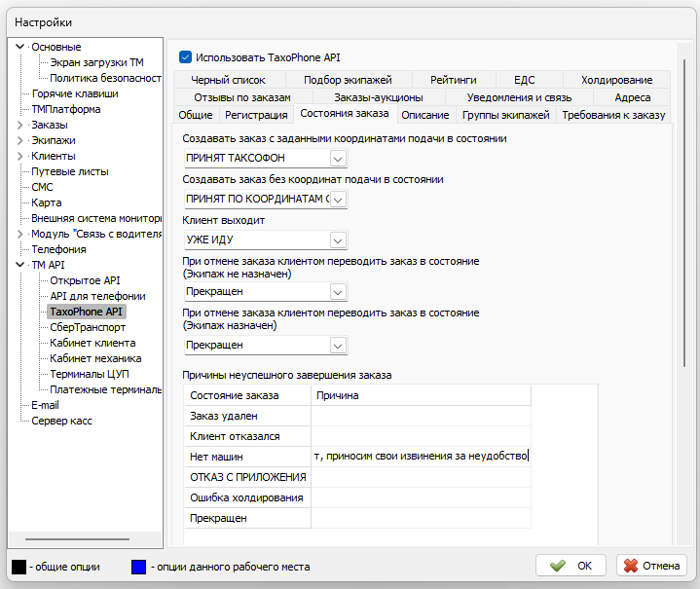Switch to the Холдирование tab
Viewport: 700px width, 589px height.
point(616,80)
